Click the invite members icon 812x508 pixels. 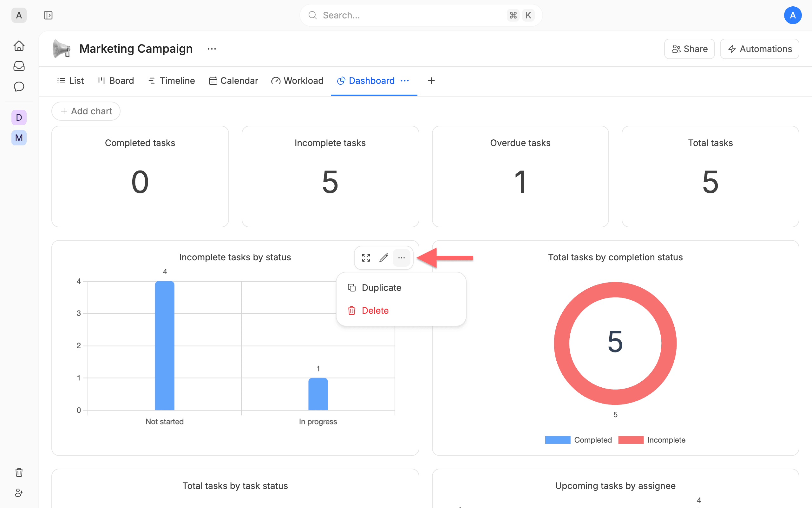pos(19,493)
